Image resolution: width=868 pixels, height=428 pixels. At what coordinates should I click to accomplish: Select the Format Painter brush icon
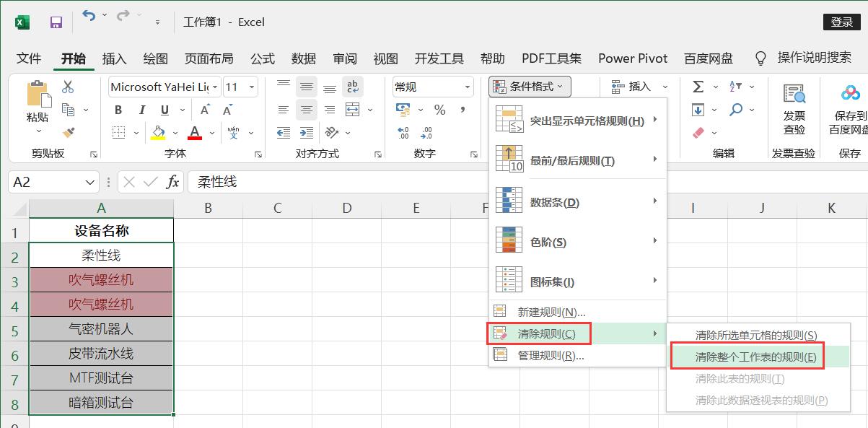click(69, 133)
